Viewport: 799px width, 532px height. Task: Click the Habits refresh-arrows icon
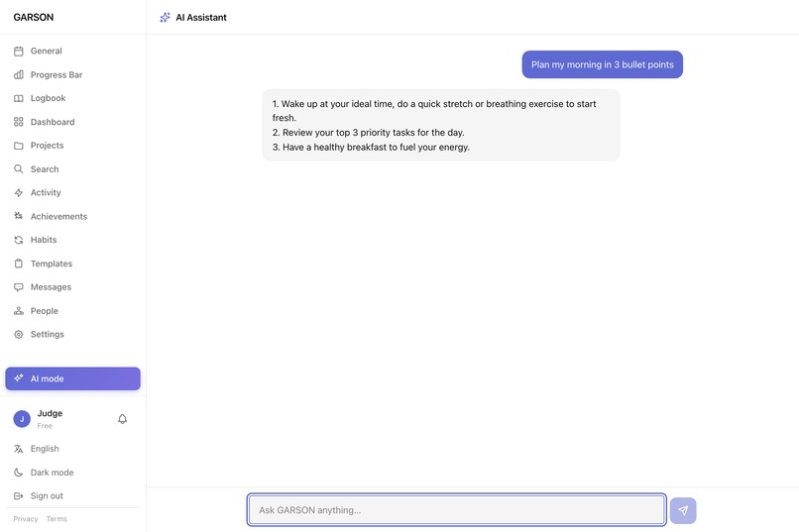[x=19, y=240]
